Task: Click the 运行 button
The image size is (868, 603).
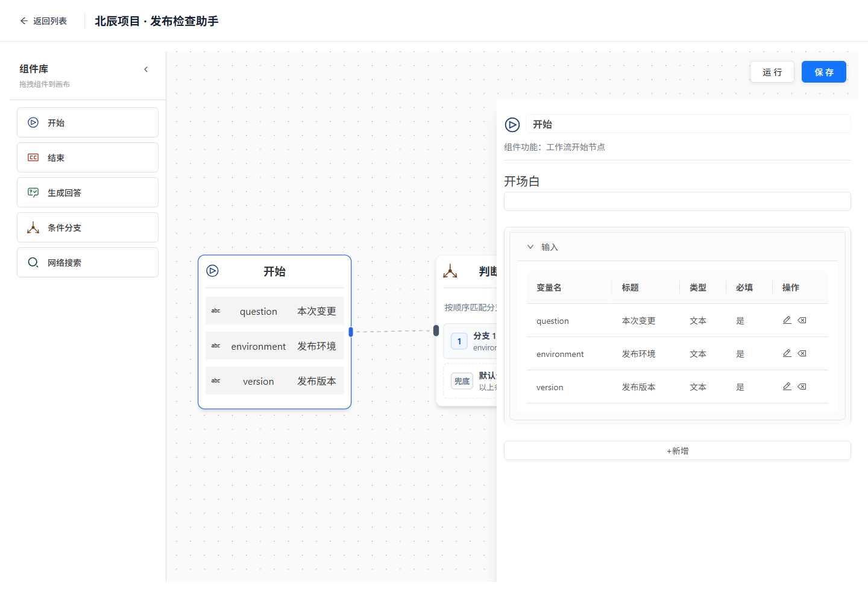Action: point(772,72)
